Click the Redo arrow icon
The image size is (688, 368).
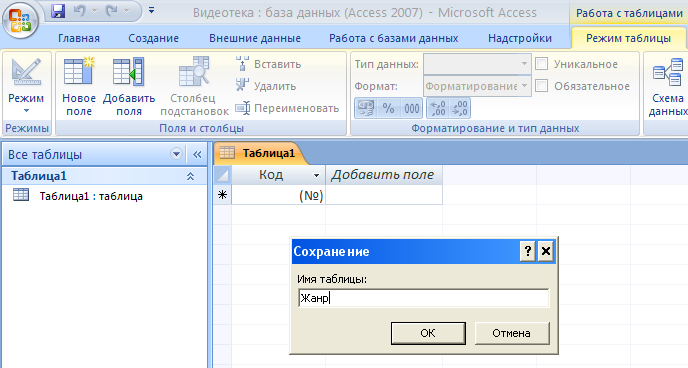(111, 11)
